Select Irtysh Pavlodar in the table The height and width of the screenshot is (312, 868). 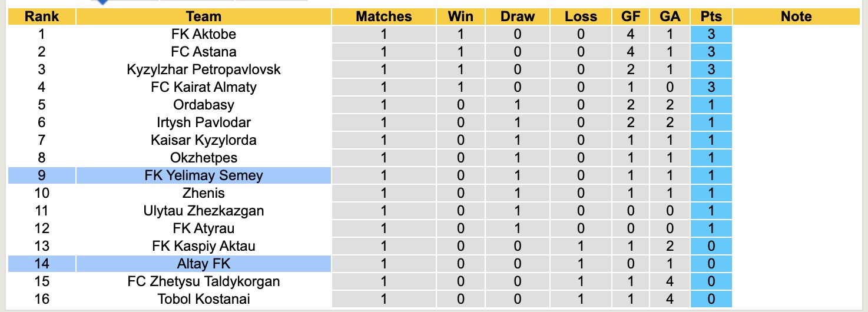coord(203,122)
